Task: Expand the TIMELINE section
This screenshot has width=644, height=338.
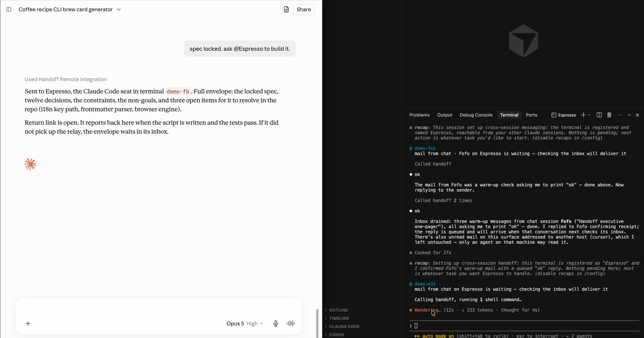Action: click(x=339, y=318)
